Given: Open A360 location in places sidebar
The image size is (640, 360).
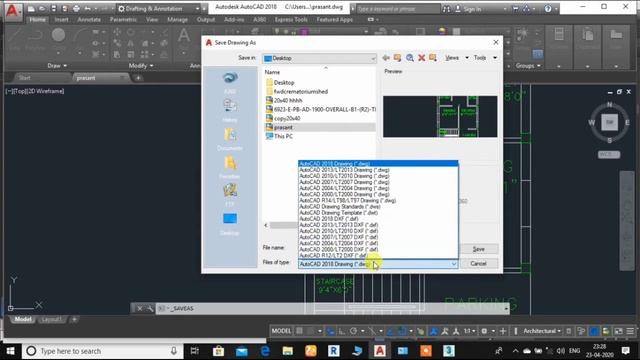Looking at the screenshot, I should click(230, 82).
